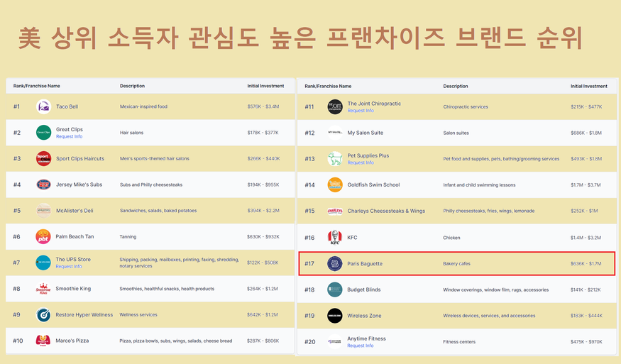This screenshot has height=364, width=621.
Task: Click the Wireless Zone logo
Action: coord(335,316)
